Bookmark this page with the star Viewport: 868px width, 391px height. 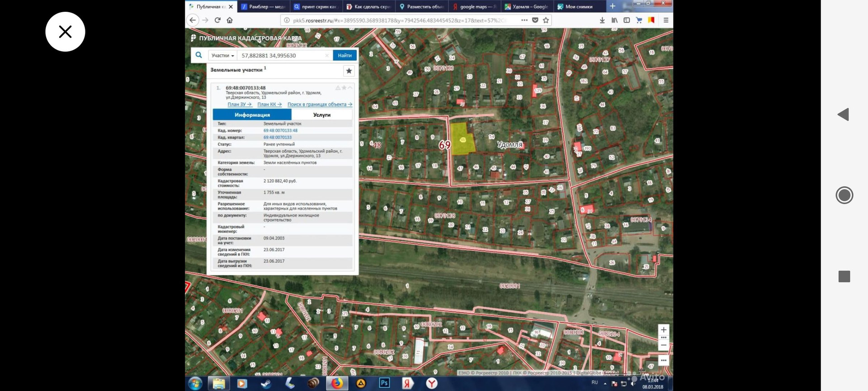[546, 20]
